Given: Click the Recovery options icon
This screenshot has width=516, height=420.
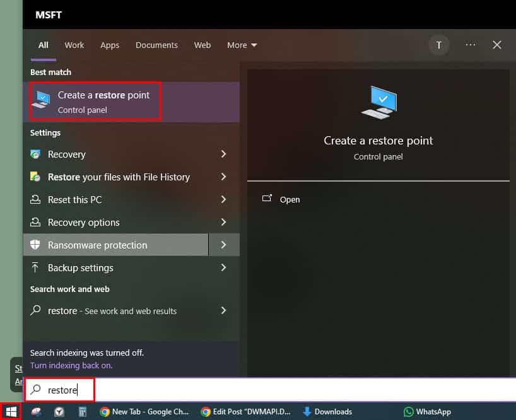Looking at the screenshot, I should point(35,222).
